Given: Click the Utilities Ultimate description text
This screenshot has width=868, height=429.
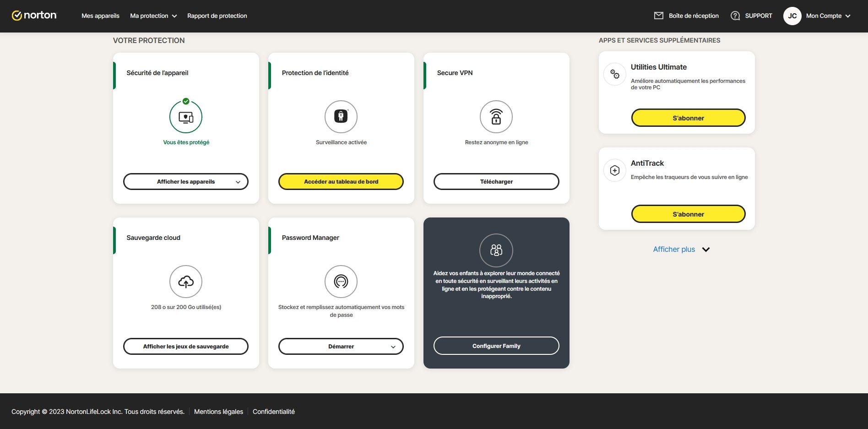Looking at the screenshot, I should 688,84.
